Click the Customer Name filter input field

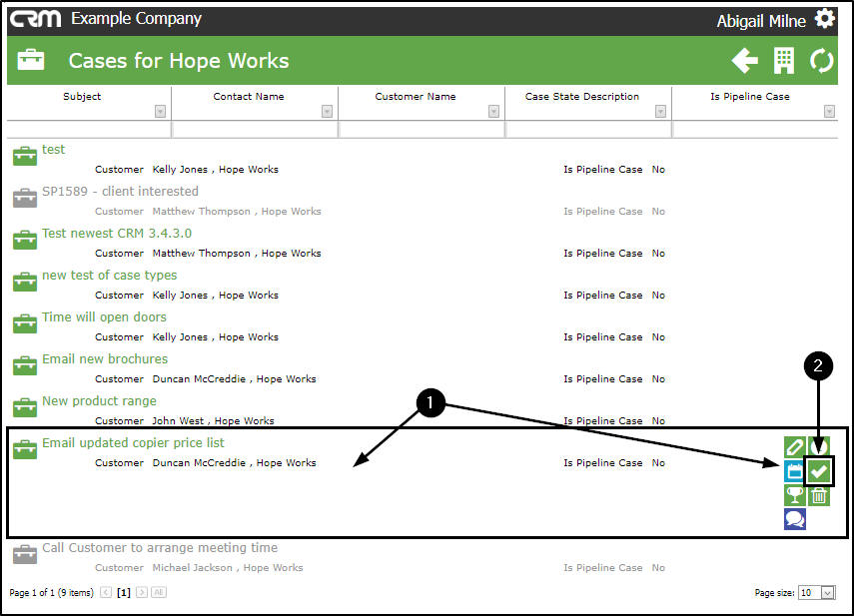(422, 130)
